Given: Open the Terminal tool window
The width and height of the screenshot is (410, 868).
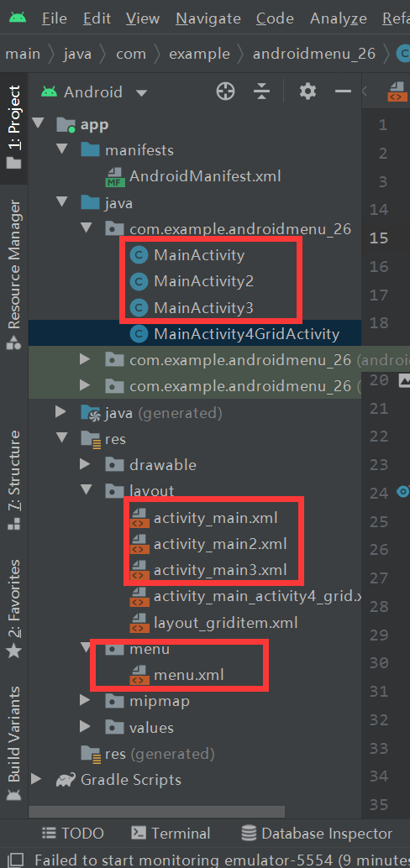Looking at the screenshot, I should click(x=171, y=833).
